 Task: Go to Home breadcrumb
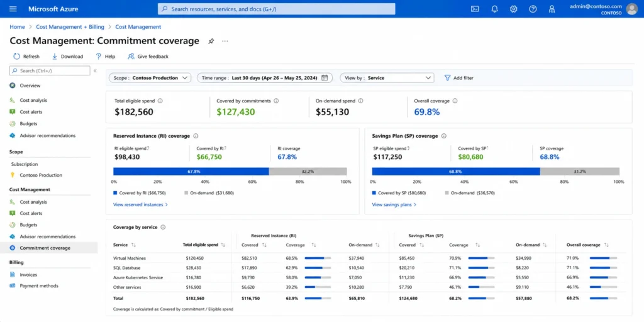click(17, 26)
